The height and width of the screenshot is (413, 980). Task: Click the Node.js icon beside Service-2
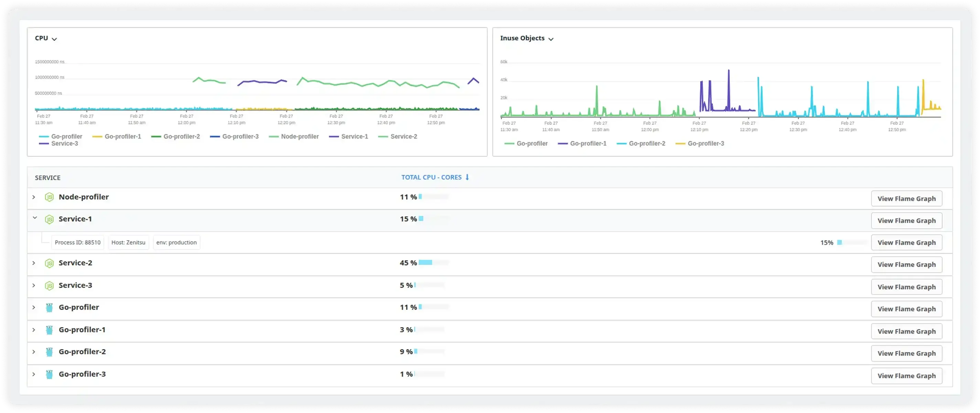49,263
